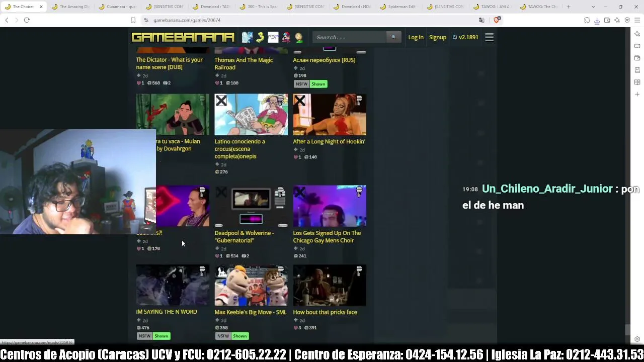Open the 'After a Long Night of Hookin'' thumbnail
The height and width of the screenshot is (362, 644).
click(330, 114)
